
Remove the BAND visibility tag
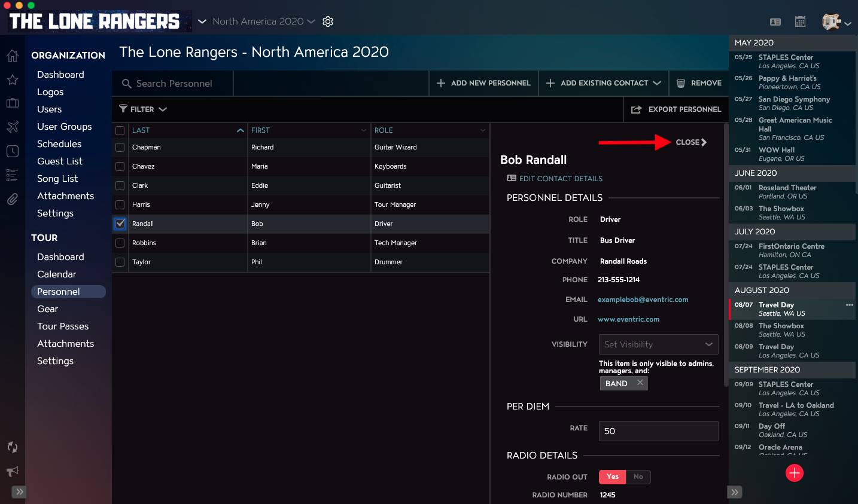pyautogui.click(x=640, y=383)
